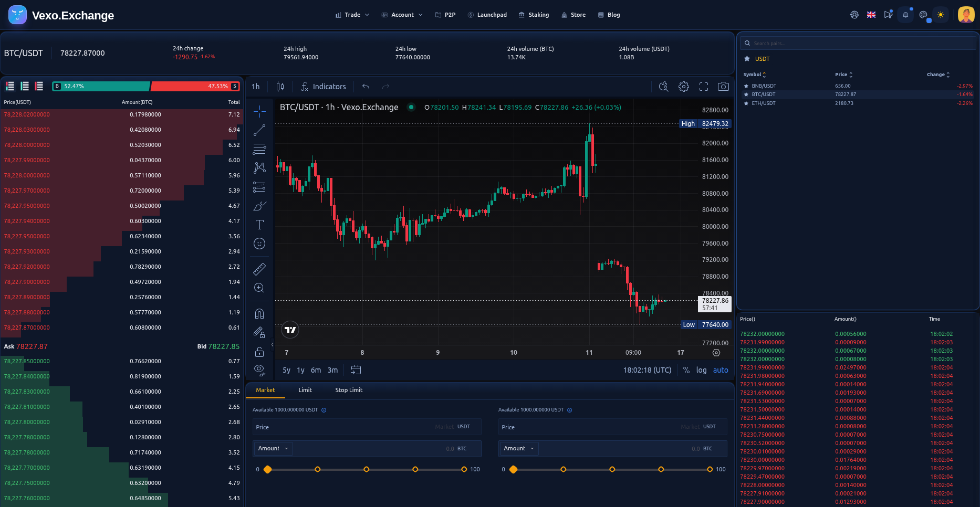Toggle lock all drawing tools
Image resolution: width=980 pixels, height=507 pixels.
(259, 352)
